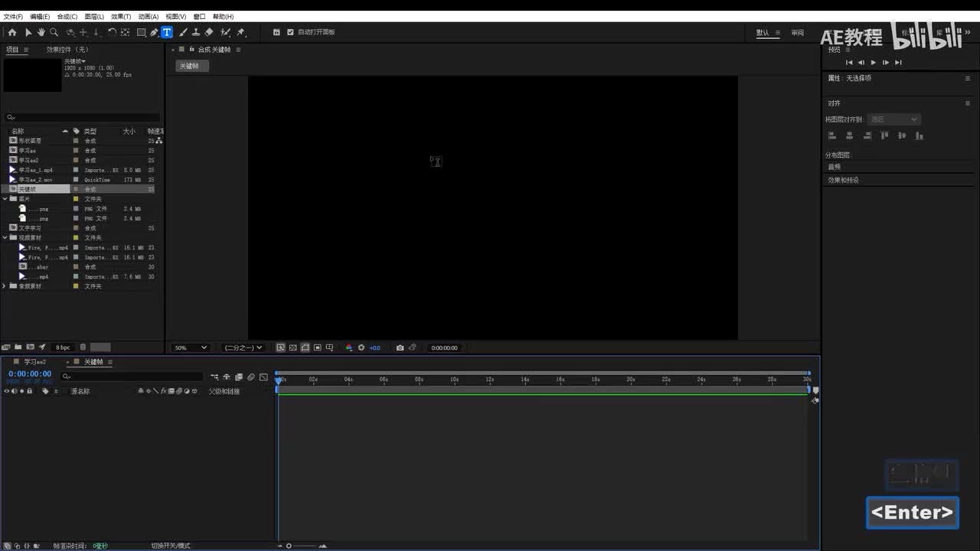The image size is (980, 551).
Task: Open the Properties panel menu icon
Action: pyautogui.click(x=968, y=78)
